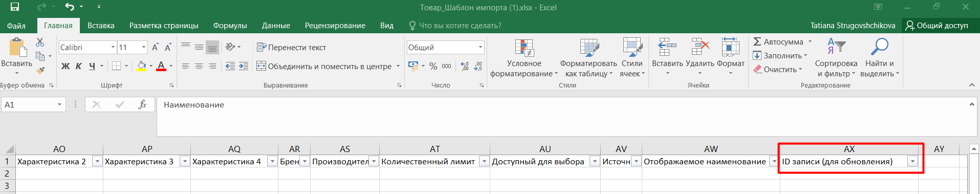Switch to the Вставка tab
The image size is (980, 194).
(101, 26)
